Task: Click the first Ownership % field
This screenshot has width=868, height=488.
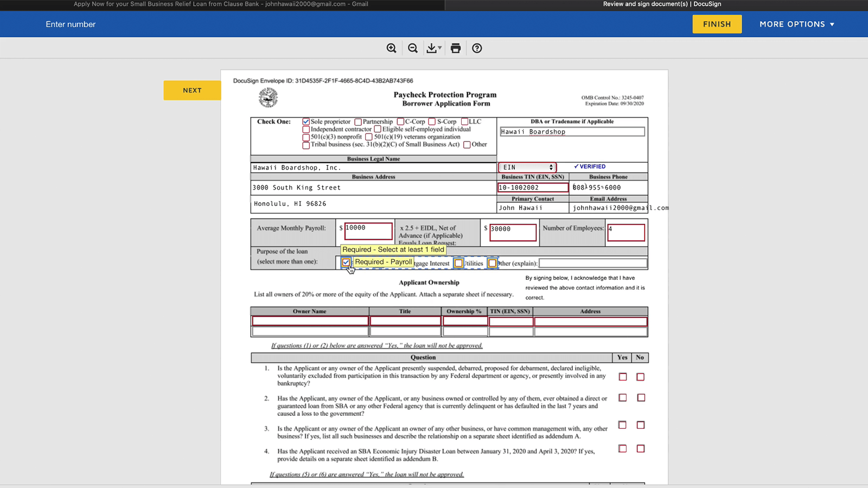Action: click(x=465, y=321)
